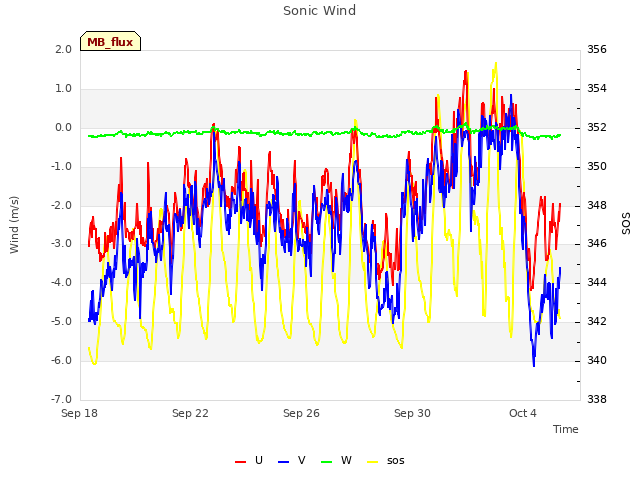This screenshot has width=640, height=480.
Task: Click the 350 sos axis value
Action: pyautogui.click(x=597, y=167)
